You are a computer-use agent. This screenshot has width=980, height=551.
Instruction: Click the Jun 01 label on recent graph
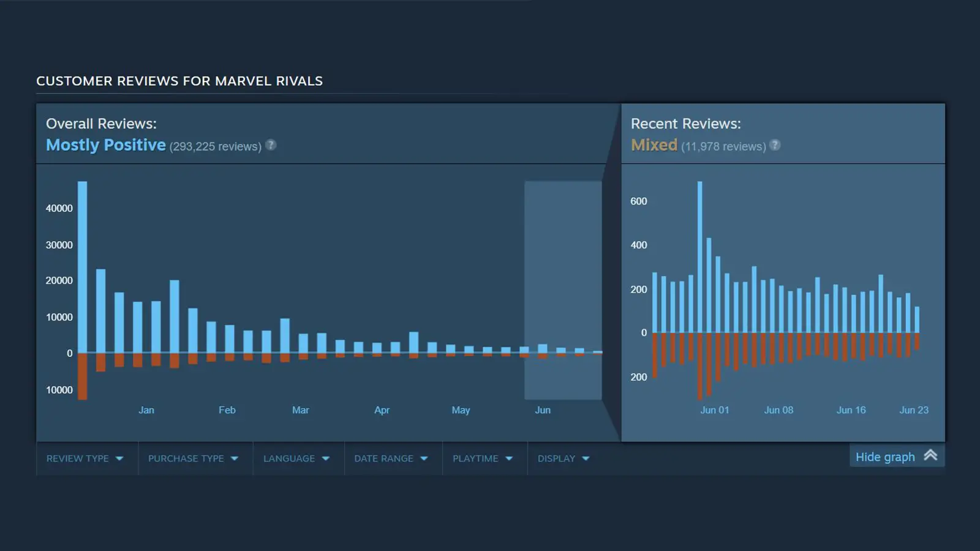point(715,410)
